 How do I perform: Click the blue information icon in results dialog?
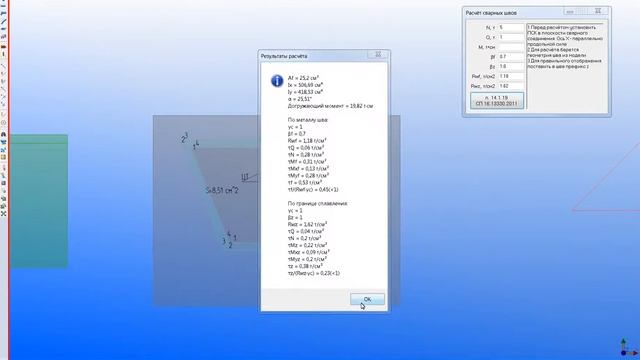(x=277, y=81)
